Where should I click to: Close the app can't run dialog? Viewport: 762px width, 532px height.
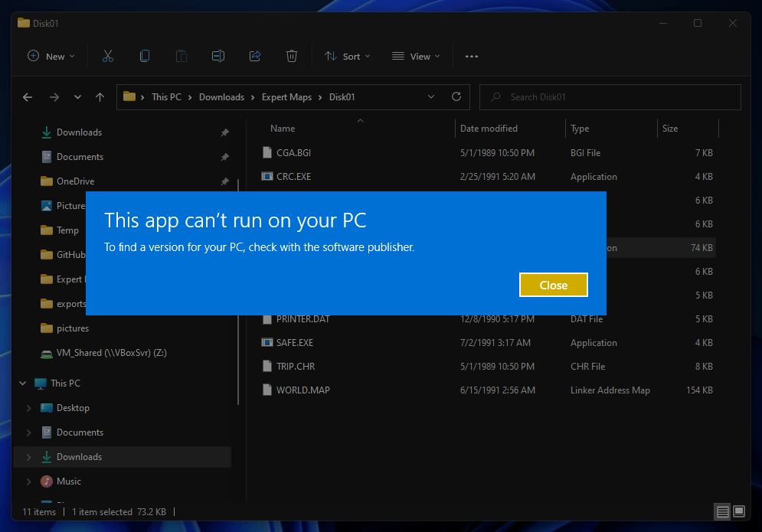click(x=553, y=285)
